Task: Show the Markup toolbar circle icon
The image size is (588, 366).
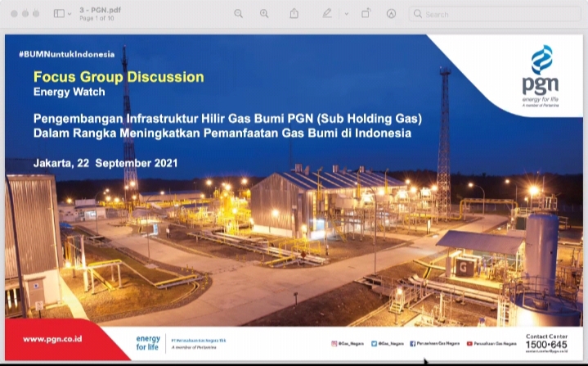Action: pos(391,14)
